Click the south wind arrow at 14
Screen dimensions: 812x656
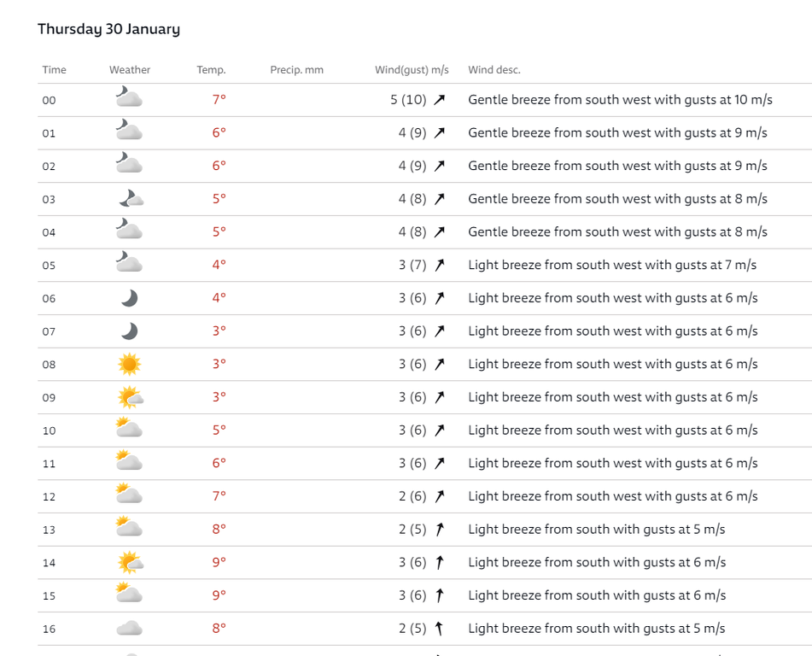pyautogui.click(x=440, y=562)
